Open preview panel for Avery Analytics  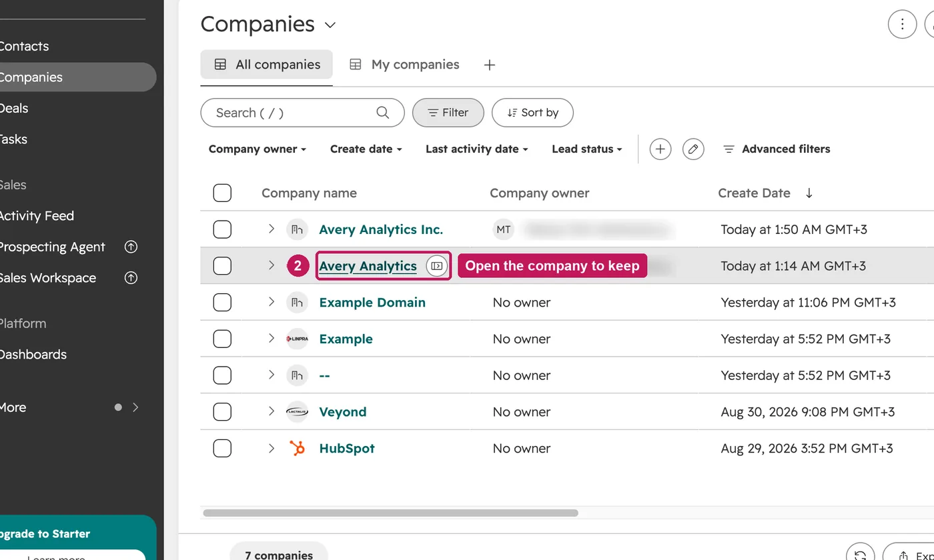coord(437,266)
